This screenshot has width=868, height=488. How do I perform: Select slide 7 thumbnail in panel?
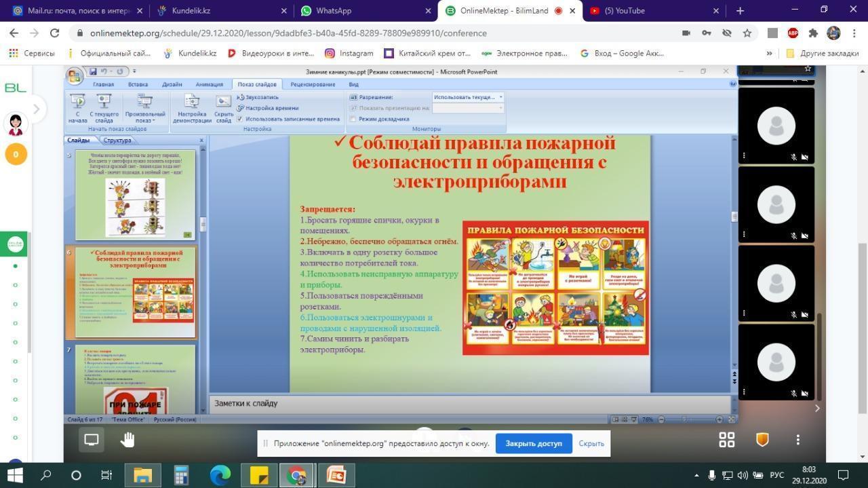point(135,379)
